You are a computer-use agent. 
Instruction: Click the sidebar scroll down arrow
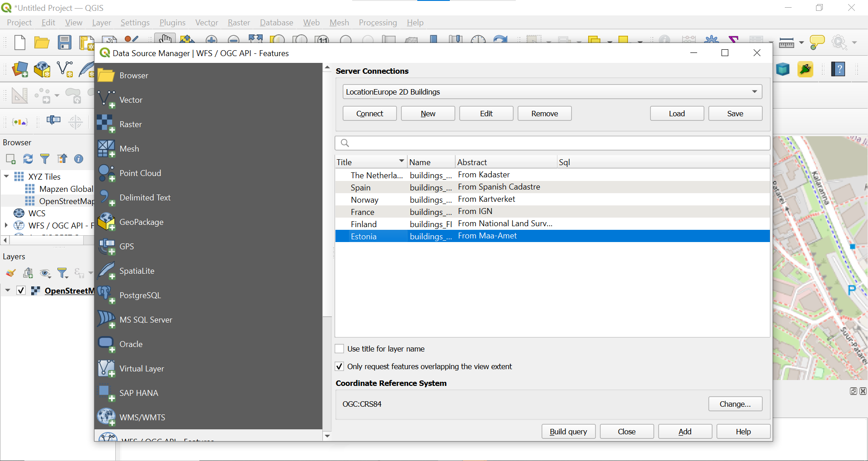(327, 436)
